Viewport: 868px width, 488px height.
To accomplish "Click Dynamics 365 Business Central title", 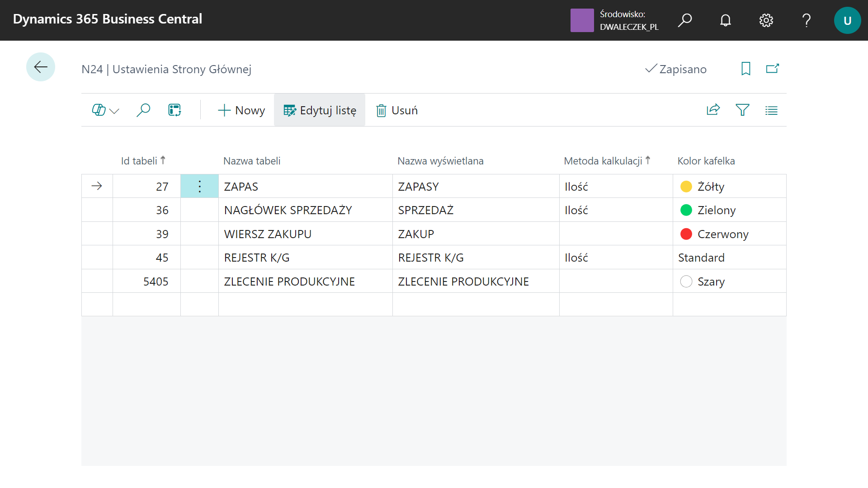I will (107, 19).
